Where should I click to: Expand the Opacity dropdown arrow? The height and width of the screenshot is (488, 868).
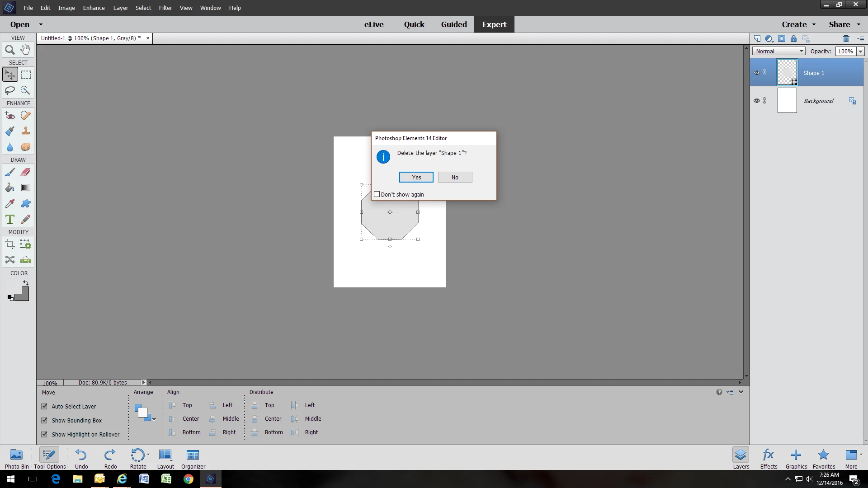coord(860,52)
